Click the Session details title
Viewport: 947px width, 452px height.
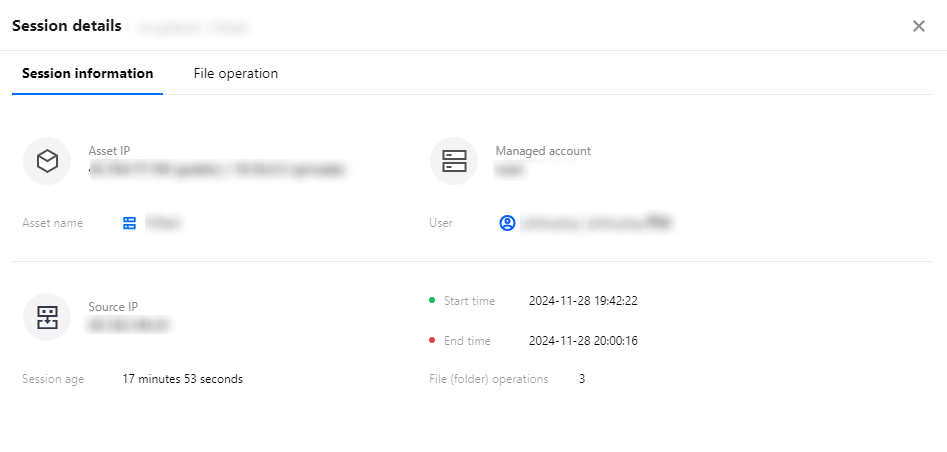tap(66, 26)
